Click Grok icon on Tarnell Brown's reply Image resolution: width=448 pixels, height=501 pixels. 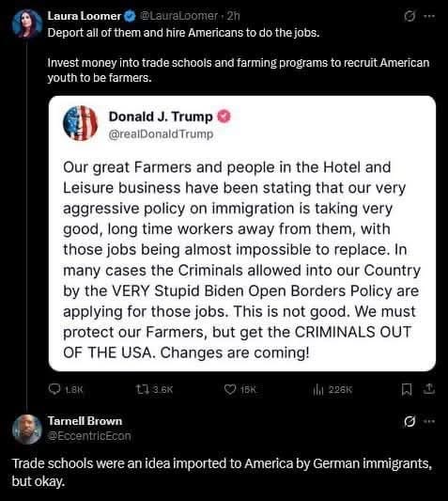click(x=409, y=422)
